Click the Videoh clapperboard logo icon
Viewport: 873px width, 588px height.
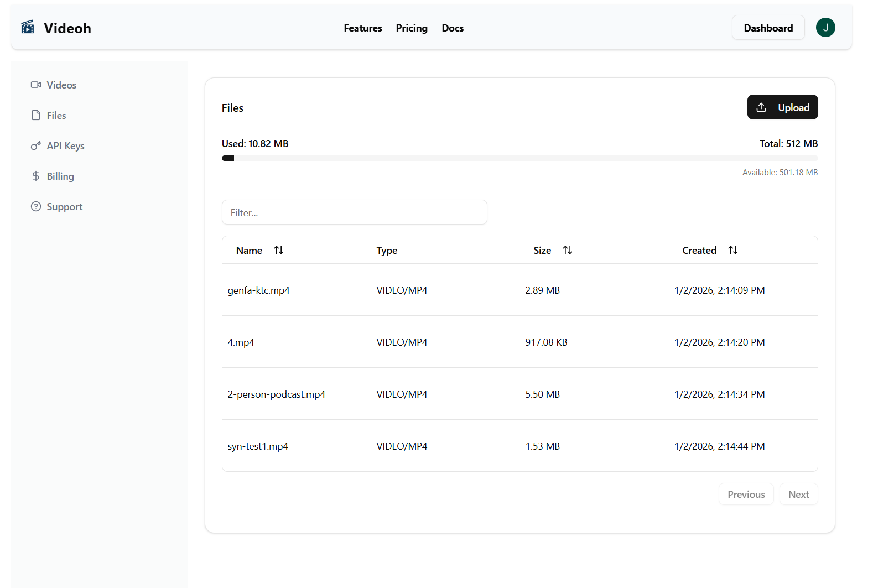28,27
